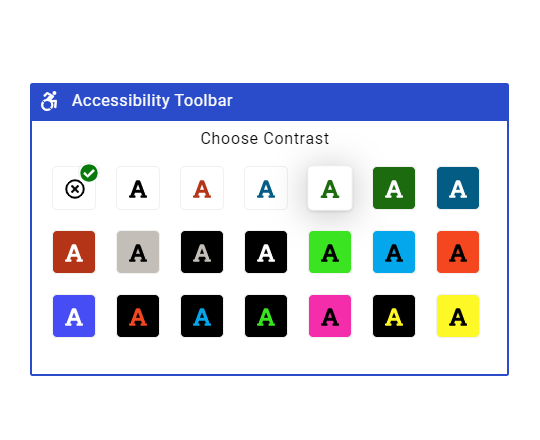Select yellow text on black contrast
The width and height of the screenshot is (540, 440).
tap(394, 316)
